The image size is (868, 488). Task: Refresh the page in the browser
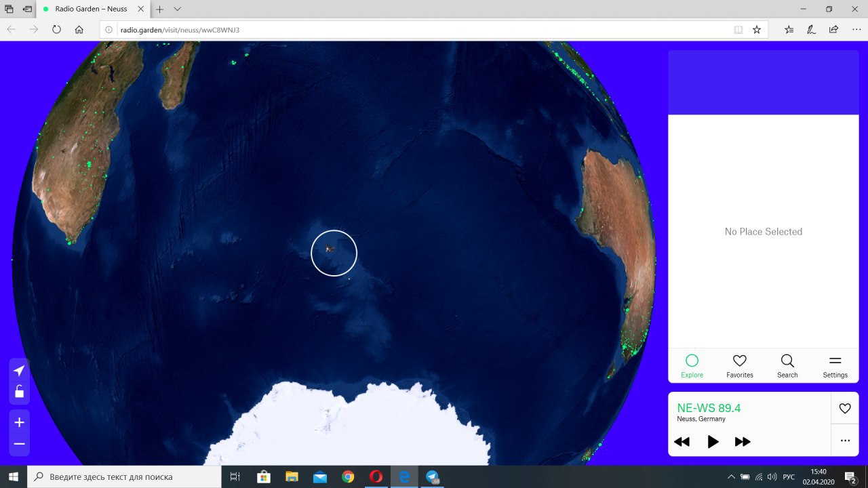(56, 30)
